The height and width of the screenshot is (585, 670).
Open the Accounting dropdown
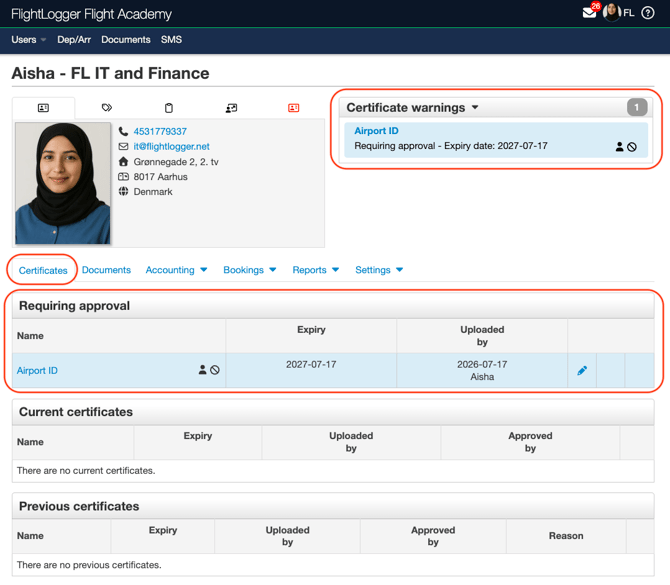tap(176, 270)
